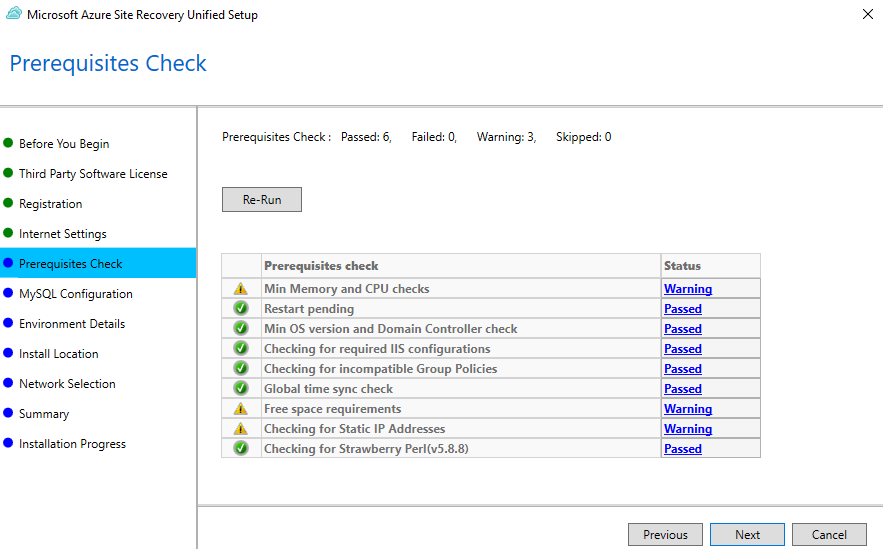
Task: Open the Warning link for Static IP Addresses
Action: [x=688, y=429]
